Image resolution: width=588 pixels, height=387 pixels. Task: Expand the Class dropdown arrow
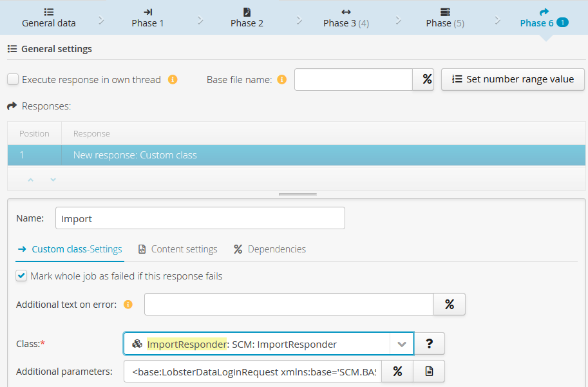401,344
